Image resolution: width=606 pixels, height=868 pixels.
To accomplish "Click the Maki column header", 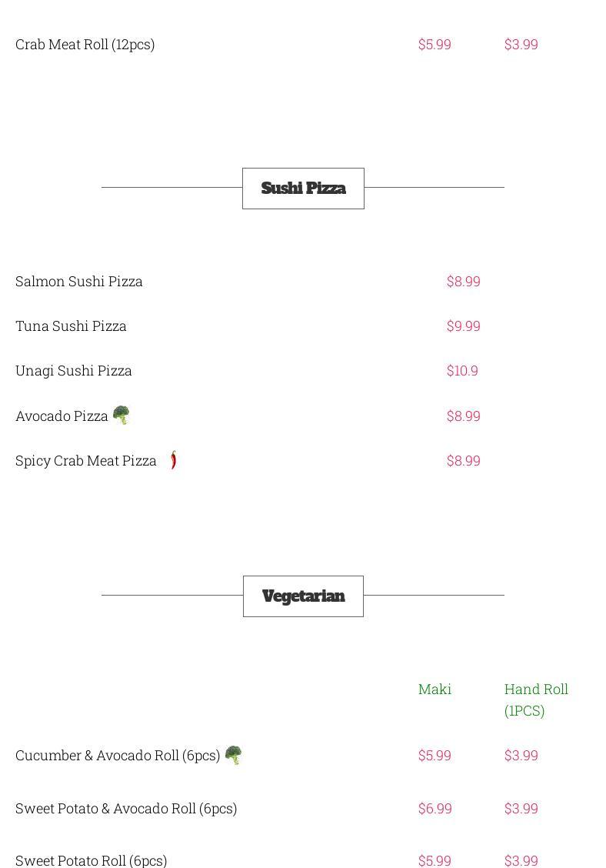I will click(435, 689).
